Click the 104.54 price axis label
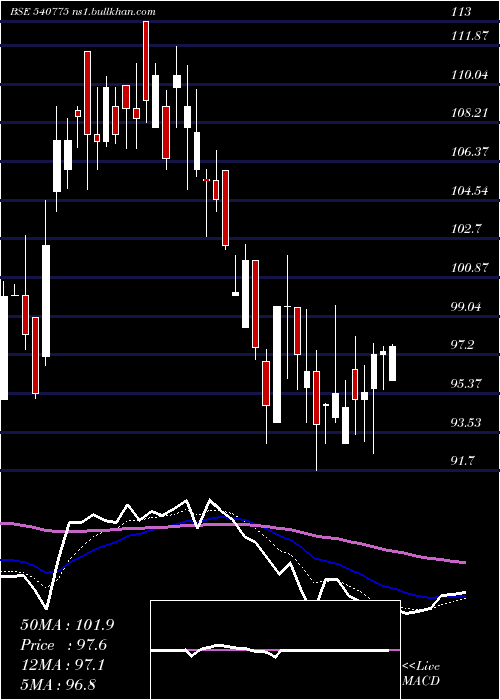Image resolution: width=500 pixels, height=700 pixels. [469, 191]
